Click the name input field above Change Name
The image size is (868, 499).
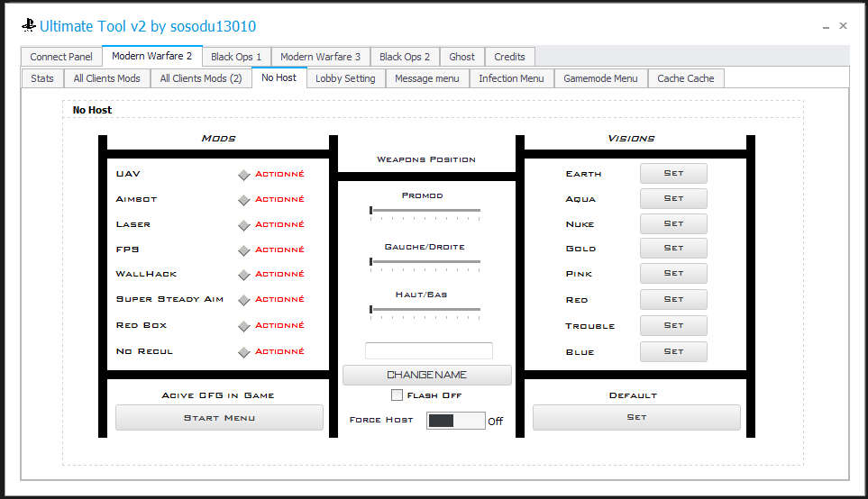428,350
